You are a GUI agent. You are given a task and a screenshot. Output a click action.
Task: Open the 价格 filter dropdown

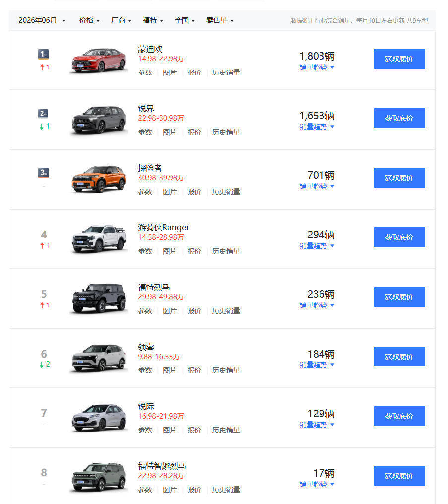(x=89, y=20)
